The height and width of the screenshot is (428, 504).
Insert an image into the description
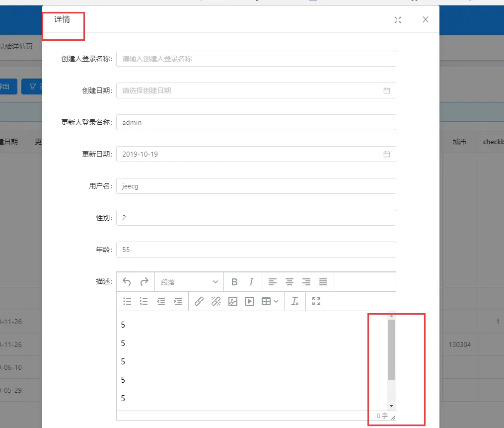click(233, 301)
